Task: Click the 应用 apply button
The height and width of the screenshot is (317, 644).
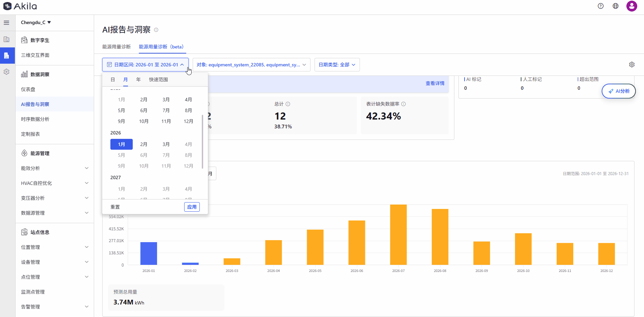Action: pyautogui.click(x=192, y=207)
